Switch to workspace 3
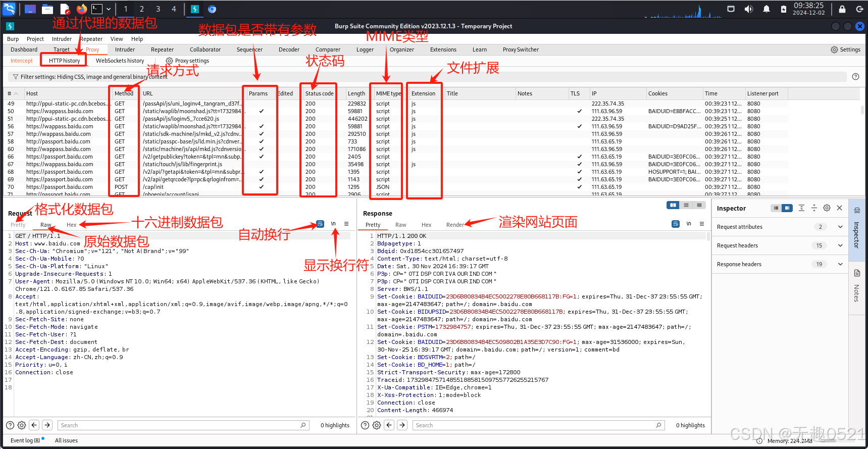The image size is (868, 449). (x=158, y=9)
